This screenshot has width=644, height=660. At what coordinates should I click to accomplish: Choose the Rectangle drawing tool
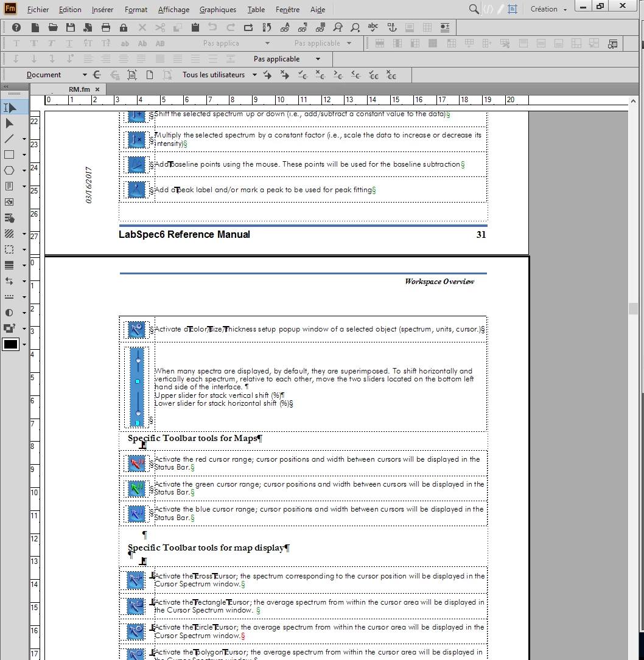[9, 155]
